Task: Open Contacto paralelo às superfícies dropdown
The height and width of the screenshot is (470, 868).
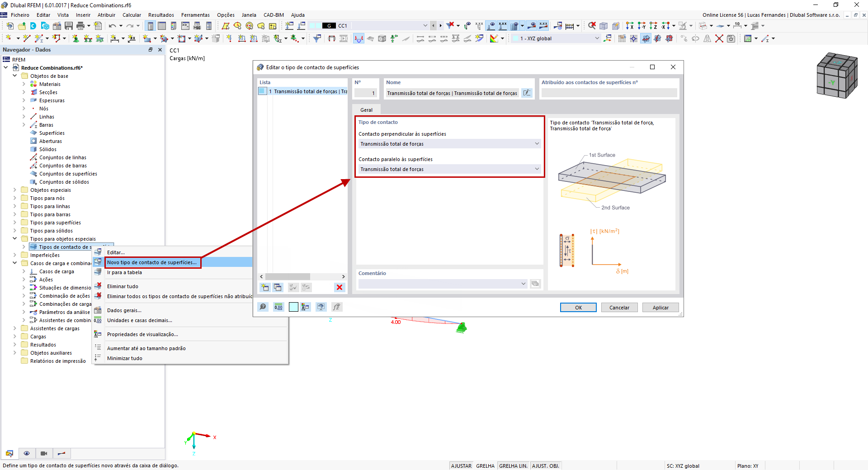Action: pos(450,169)
